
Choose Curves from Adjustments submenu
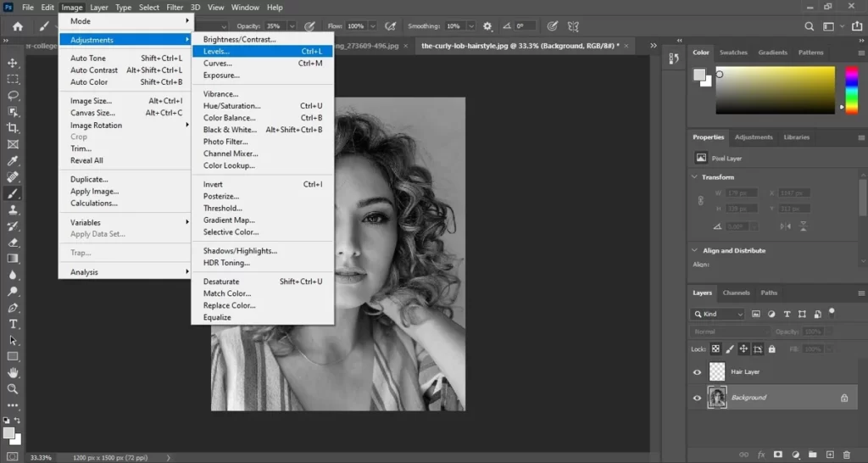pos(263,63)
